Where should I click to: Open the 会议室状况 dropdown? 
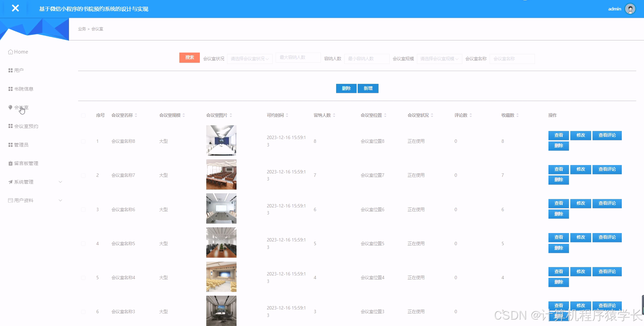(x=249, y=59)
